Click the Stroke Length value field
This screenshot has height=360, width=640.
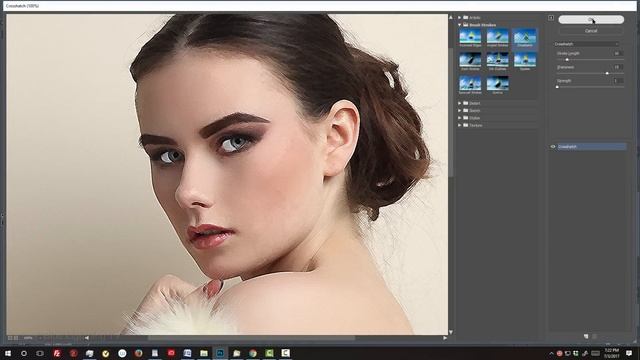(618, 53)
